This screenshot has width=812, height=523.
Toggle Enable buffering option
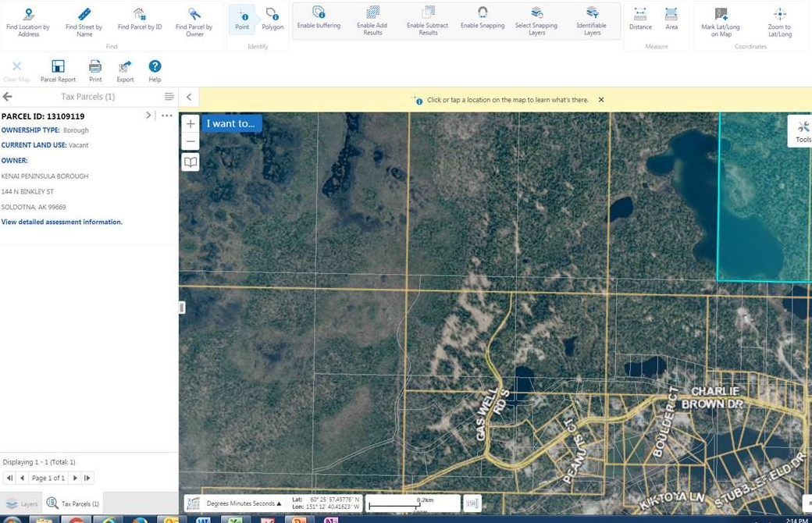(319, 18)
